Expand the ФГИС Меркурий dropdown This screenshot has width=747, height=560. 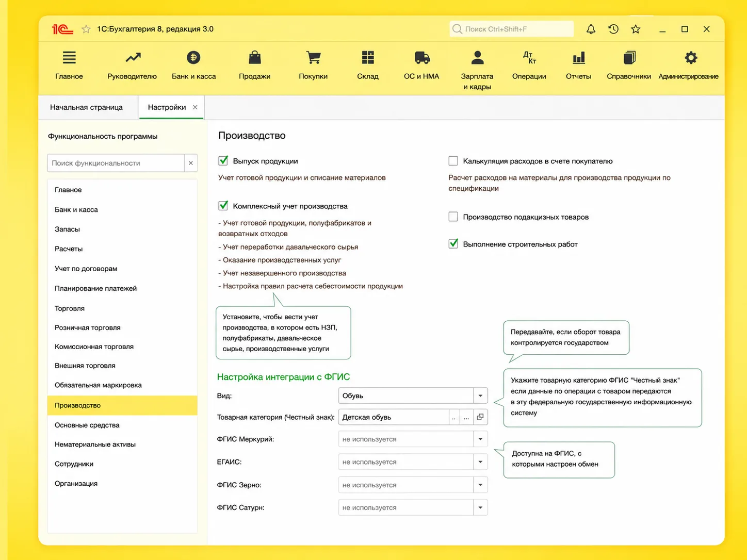point(480,439)
